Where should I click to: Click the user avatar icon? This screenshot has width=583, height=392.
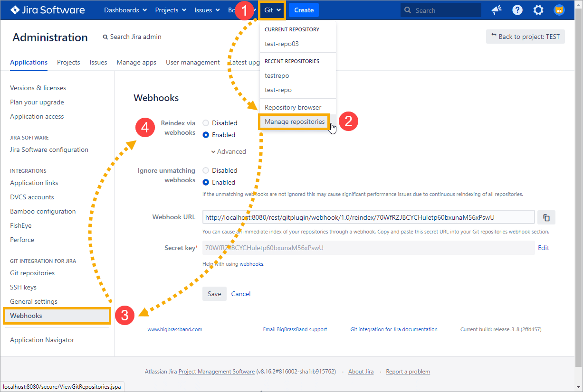pos(559,10)
